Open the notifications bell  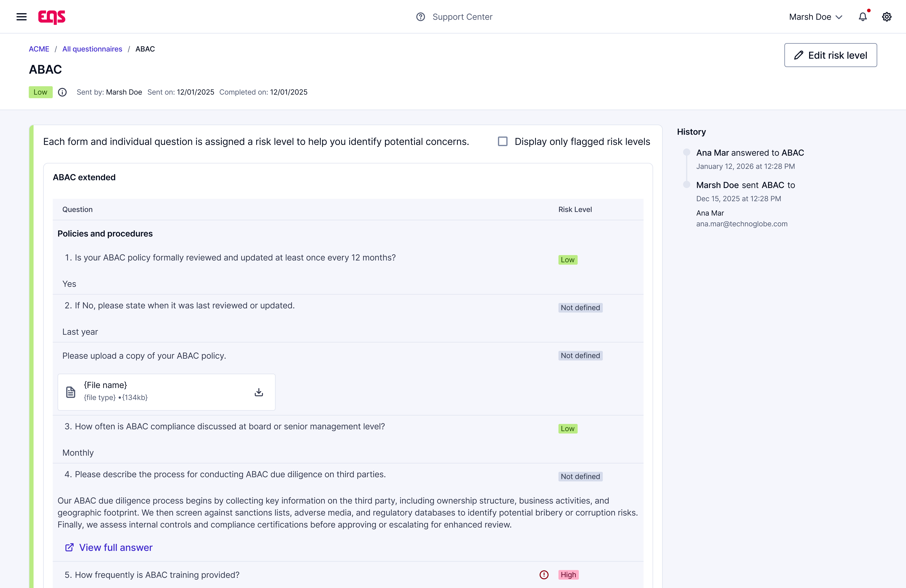(x=863, y=17)
